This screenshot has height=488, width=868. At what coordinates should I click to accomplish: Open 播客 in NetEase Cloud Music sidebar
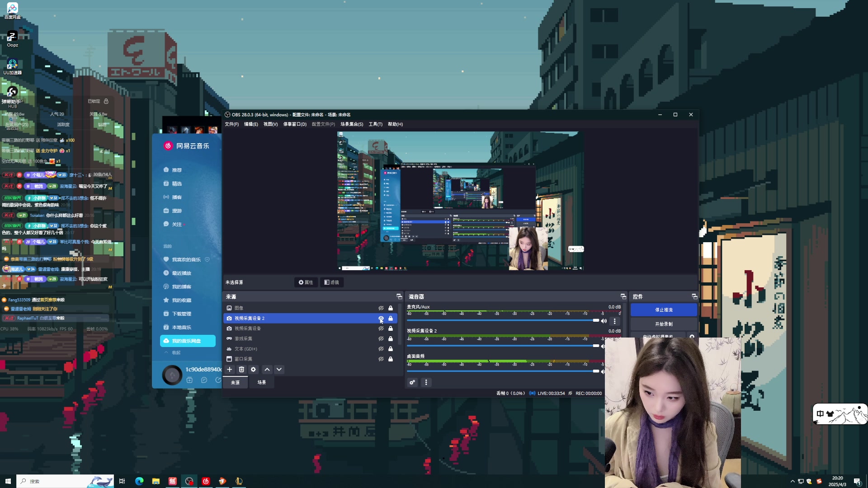[x=177, y=197]
